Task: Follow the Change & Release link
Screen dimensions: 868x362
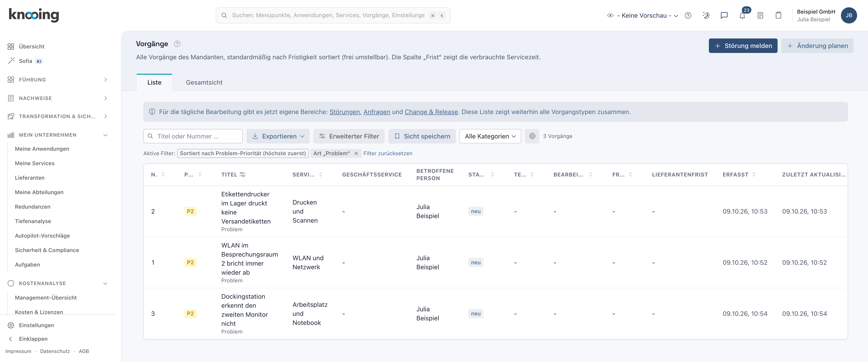Action: coord(431,112)
